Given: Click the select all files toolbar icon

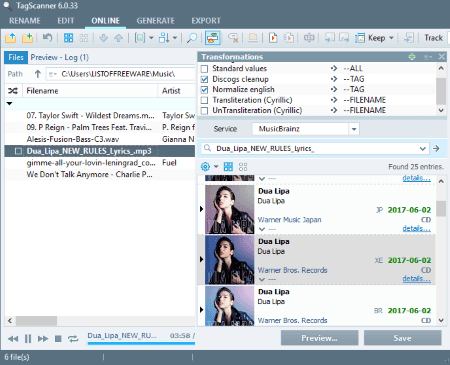Looking at the screenshot, I should (68, 38).
